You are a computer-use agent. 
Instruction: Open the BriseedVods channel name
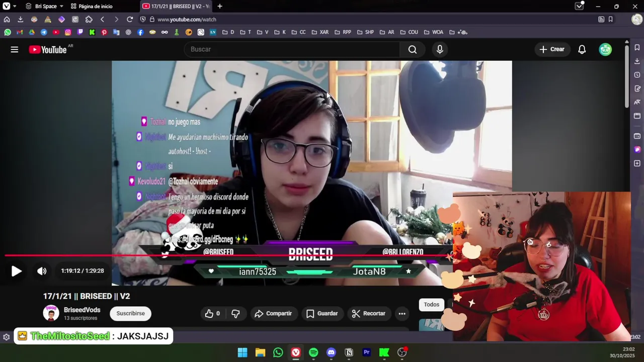coord(82,310)
